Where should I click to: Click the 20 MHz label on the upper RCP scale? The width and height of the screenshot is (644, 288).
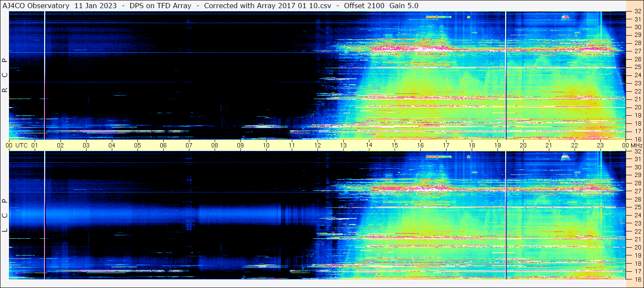[637, 107]
